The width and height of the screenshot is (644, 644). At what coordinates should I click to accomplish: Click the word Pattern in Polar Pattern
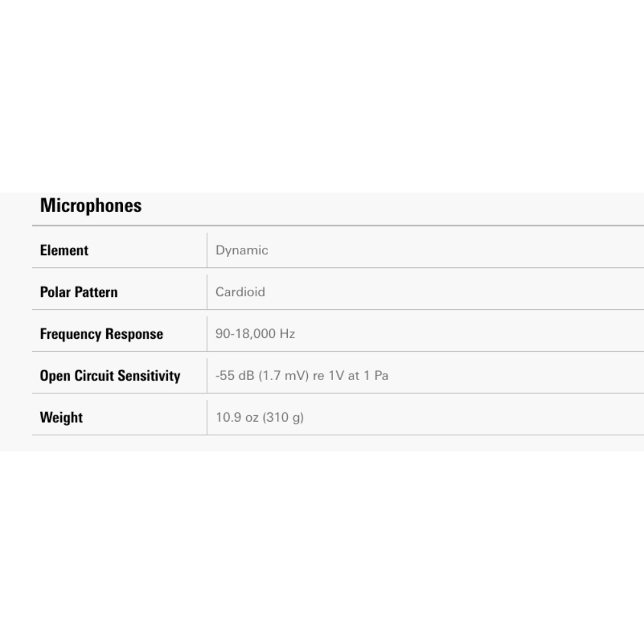click(x=96, y=292)
